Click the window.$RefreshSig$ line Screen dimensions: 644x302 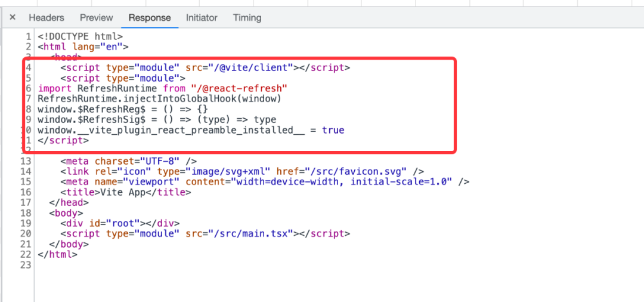pos(157,119)
